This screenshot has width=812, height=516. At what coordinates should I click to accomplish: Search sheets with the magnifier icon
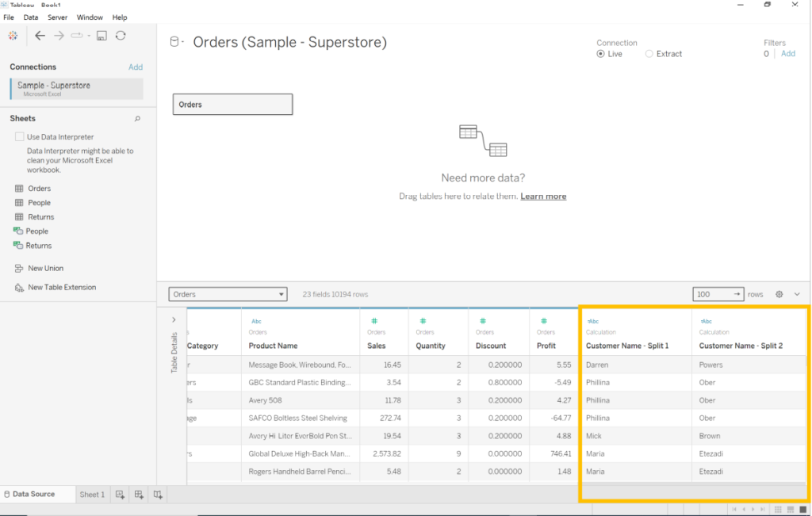137,119
